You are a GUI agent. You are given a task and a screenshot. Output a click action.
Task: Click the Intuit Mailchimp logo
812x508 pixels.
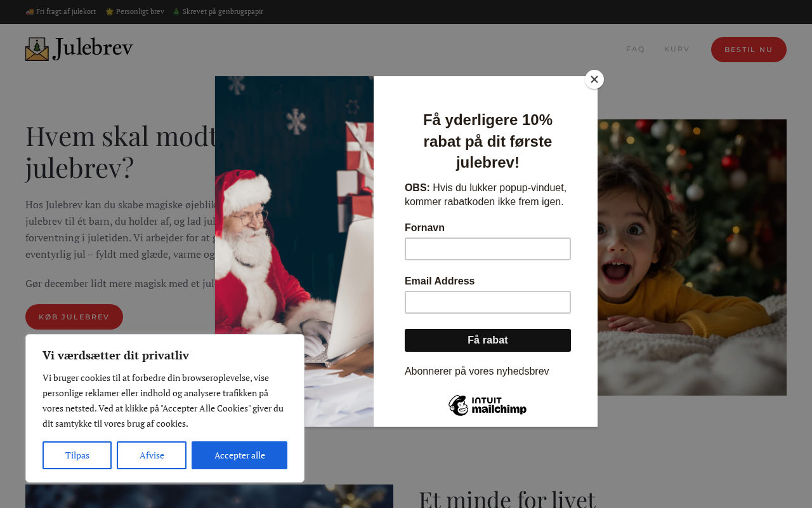coord(487,405)
